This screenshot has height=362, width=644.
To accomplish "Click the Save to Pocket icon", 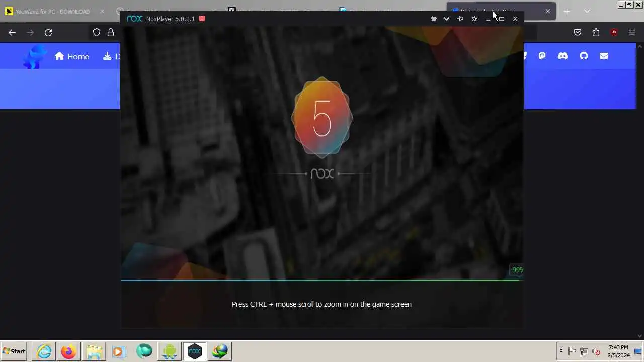I will [x=578, y=32].
